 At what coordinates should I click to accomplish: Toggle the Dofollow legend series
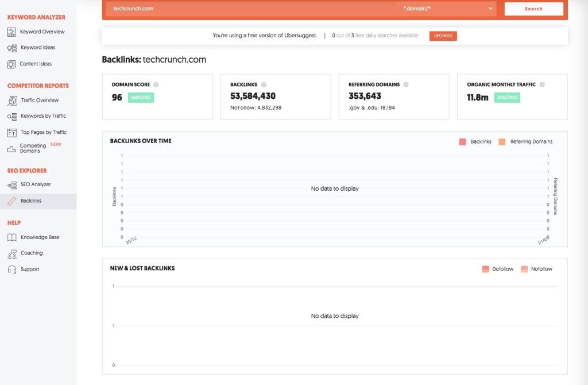tap(498, 269)
